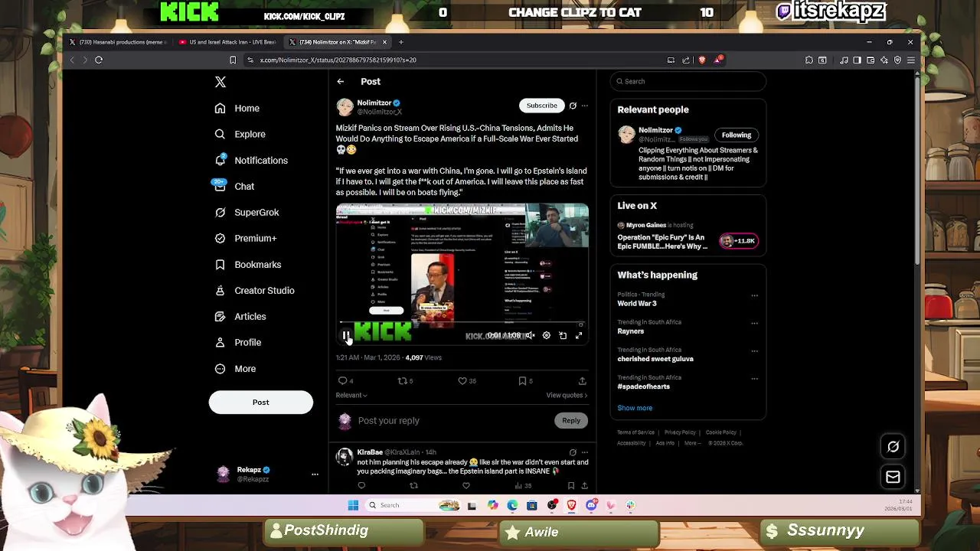This screenshot has width=980, height=551.
Task: Reply to the post via comment icon
Action: click(x=342, y=380)
